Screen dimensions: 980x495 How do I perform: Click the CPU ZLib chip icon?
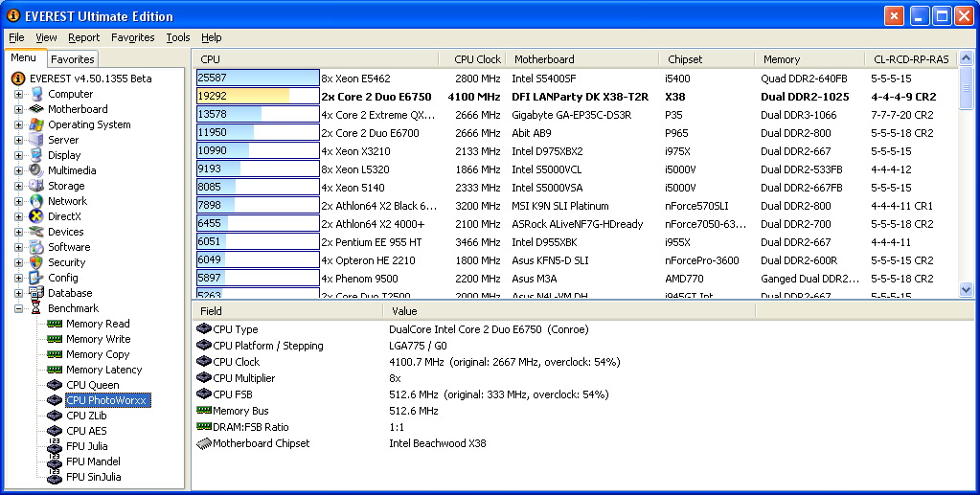(55, 416)
